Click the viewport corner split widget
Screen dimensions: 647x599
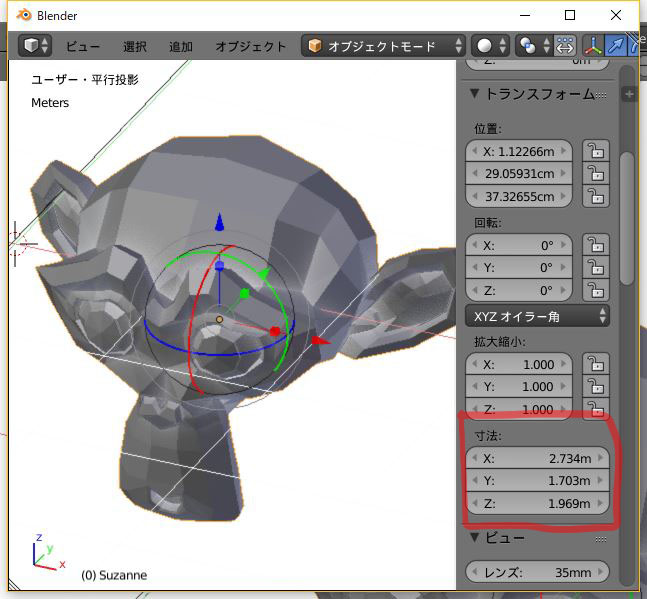(x=14, y=585)
